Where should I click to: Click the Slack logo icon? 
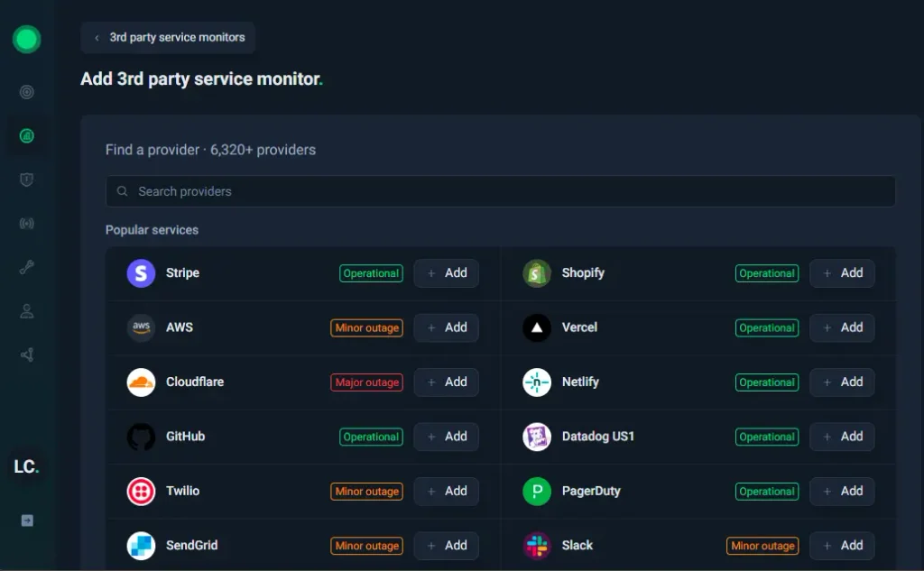point(537,546)
